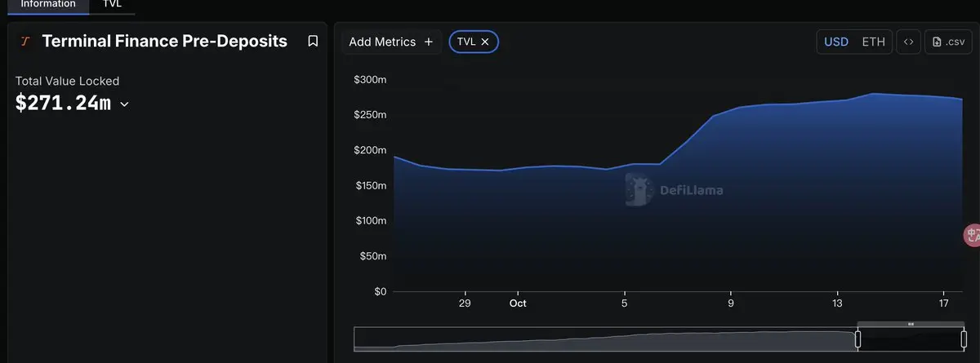Switch to the TVL tab
Screen dimensions: 980x363
(x=112, y=4)
